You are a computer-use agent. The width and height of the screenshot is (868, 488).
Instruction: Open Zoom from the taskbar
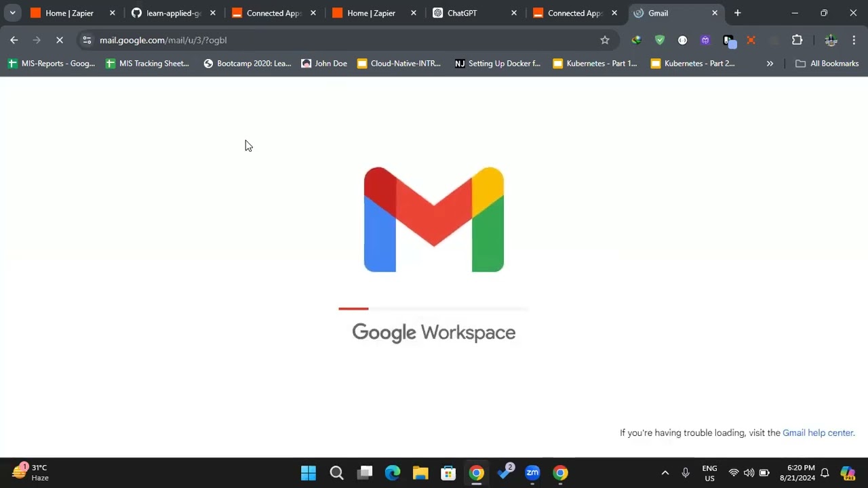[x=532, y=472]
